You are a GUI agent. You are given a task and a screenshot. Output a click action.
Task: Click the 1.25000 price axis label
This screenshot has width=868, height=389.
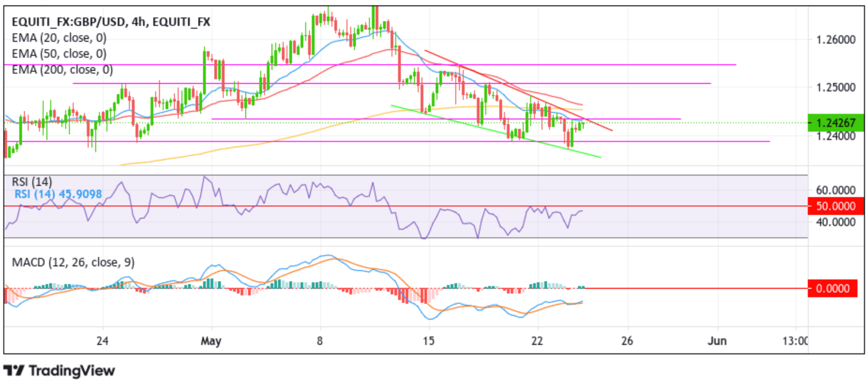point(836,87)
